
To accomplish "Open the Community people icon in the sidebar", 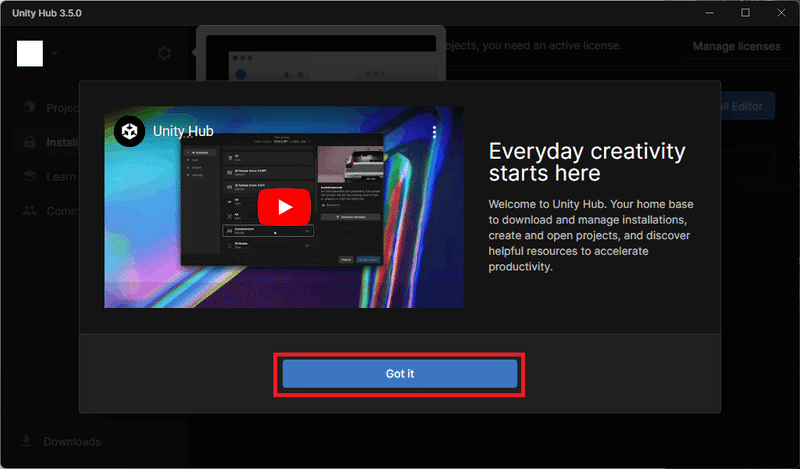I will point(30,210).
